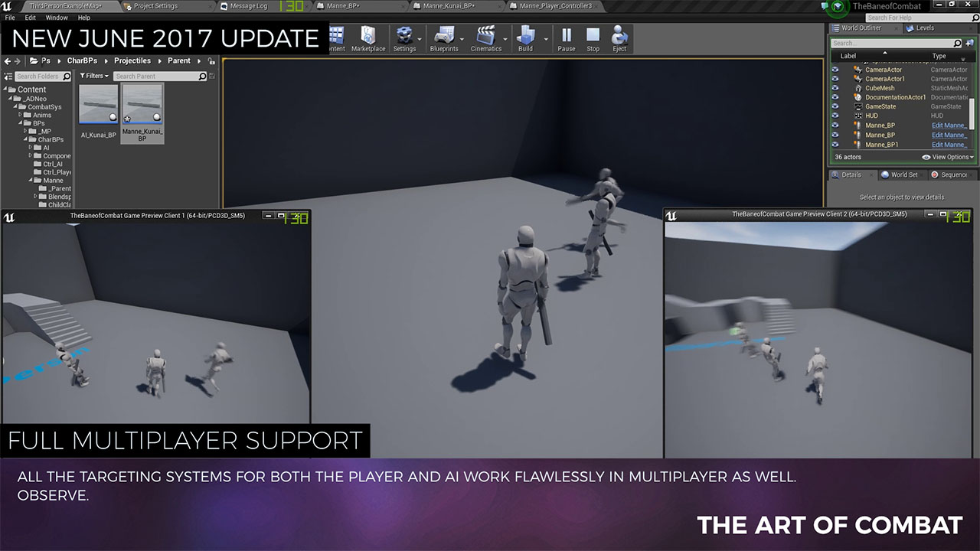Select the AI_Kunai_BP asset thumbnail
980x551 pixels.
pos(99,105)
